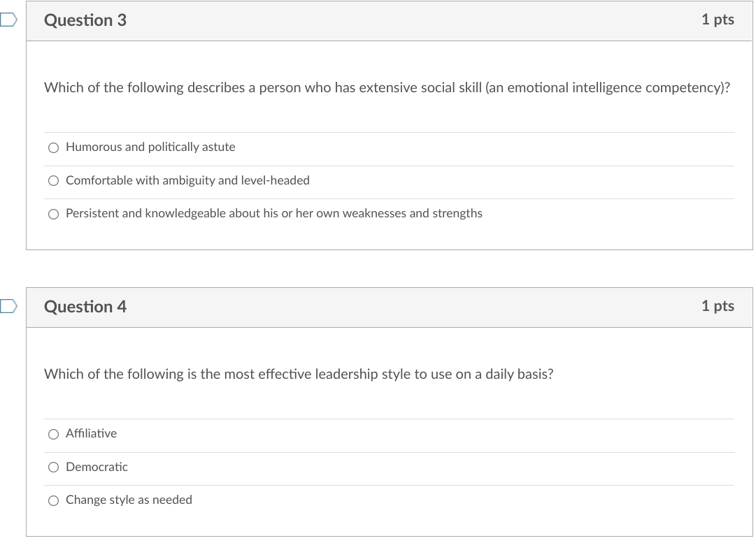The width and height of the screenshot is (756, 543).
Task: Click inside the Question 3 answer area
Action: 389,180
